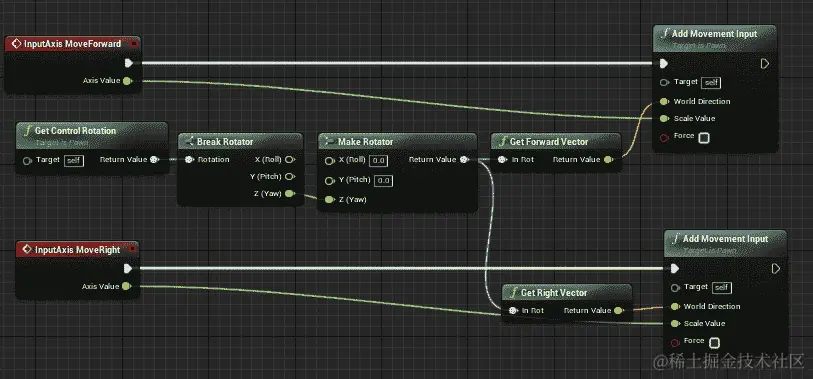Click Scale Value pin on lower Add Movement Input
The image size is (813, 379).
point(675,324)
